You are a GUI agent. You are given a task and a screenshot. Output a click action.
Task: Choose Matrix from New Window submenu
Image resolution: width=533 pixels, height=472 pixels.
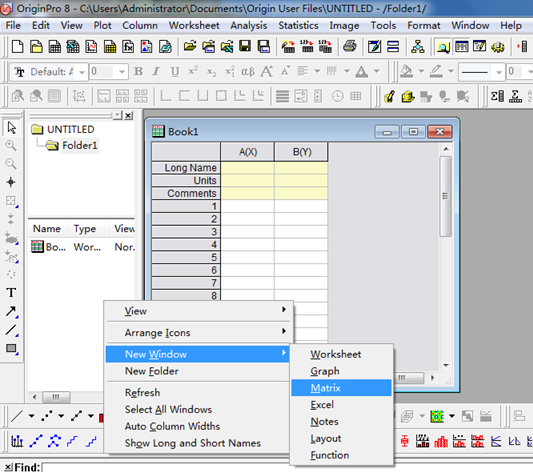coord(341,388)
